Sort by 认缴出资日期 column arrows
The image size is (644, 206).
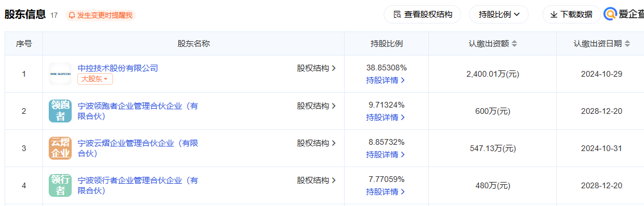tap(627, 44)
